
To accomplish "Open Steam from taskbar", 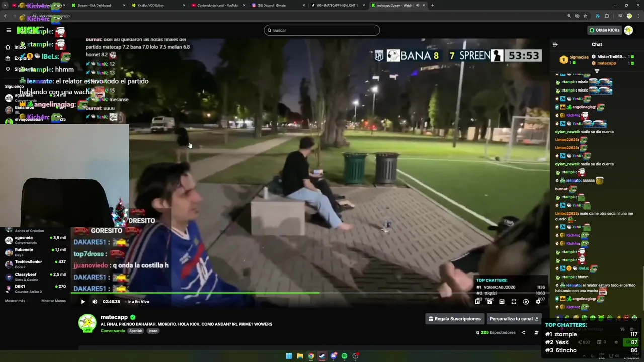I will click(x=322, y=356).
